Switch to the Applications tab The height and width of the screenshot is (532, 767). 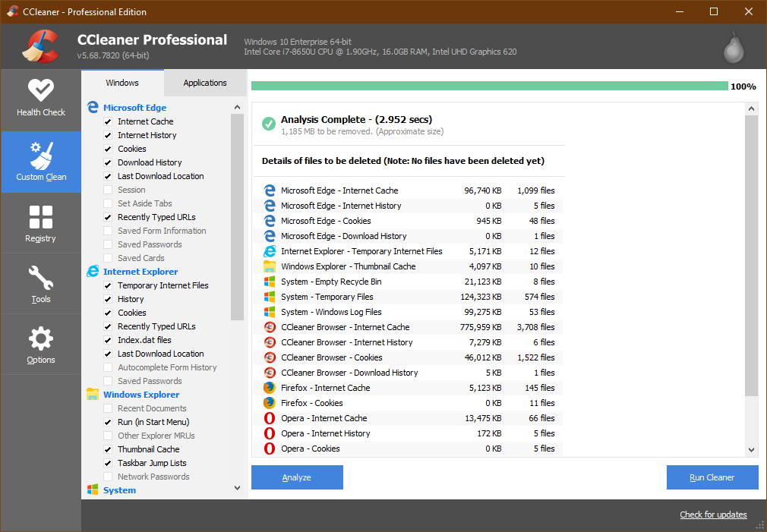(x=205, y=83)
